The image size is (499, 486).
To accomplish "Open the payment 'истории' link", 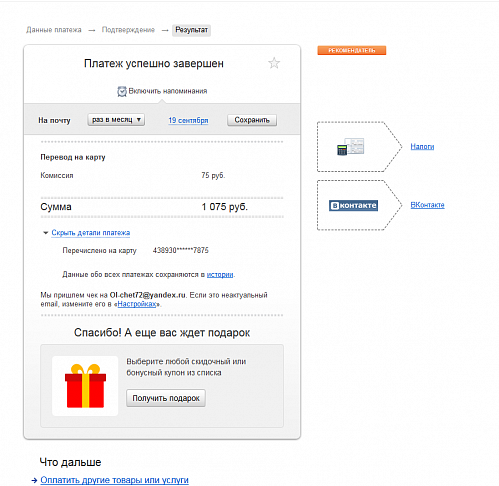I will [x=220, y=275].
